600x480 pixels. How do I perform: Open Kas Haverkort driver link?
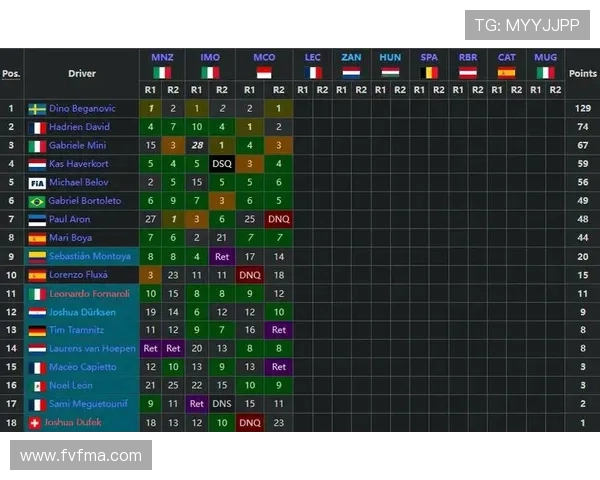[x=79, y=164]
